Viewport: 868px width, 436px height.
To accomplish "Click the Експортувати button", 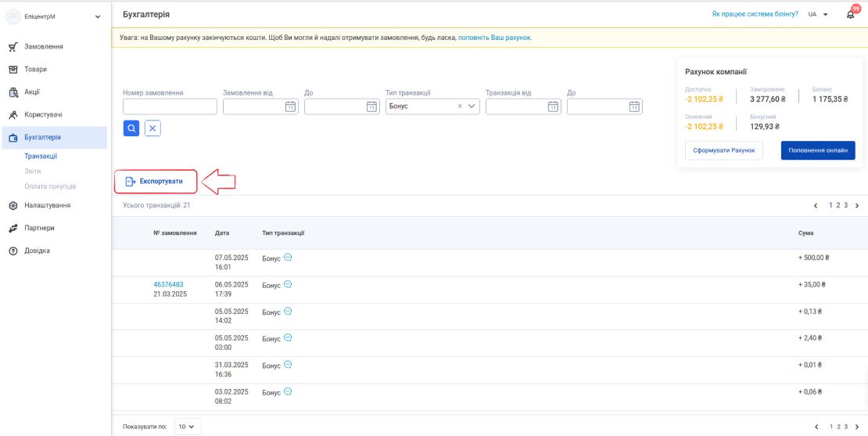I will [x=156, y=181].
